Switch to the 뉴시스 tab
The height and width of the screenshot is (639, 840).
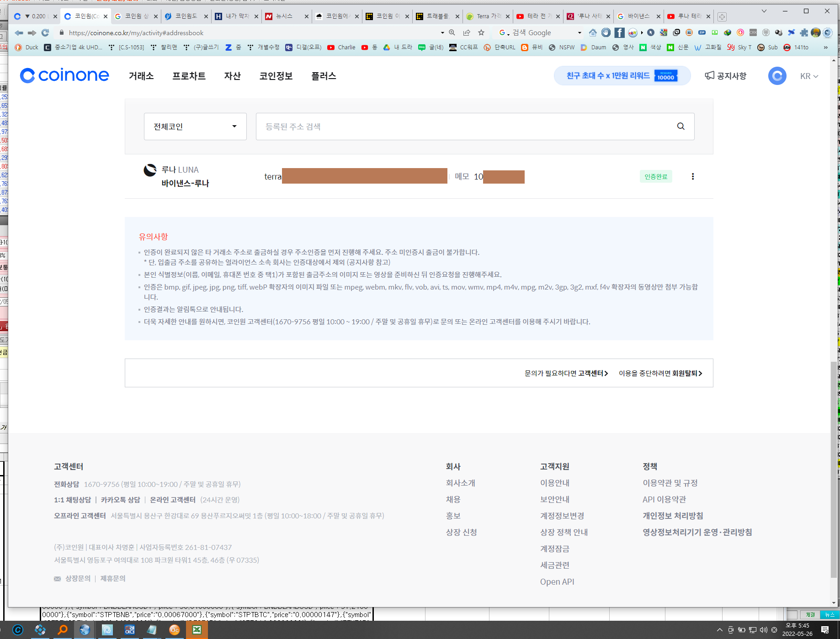[285, 16]
